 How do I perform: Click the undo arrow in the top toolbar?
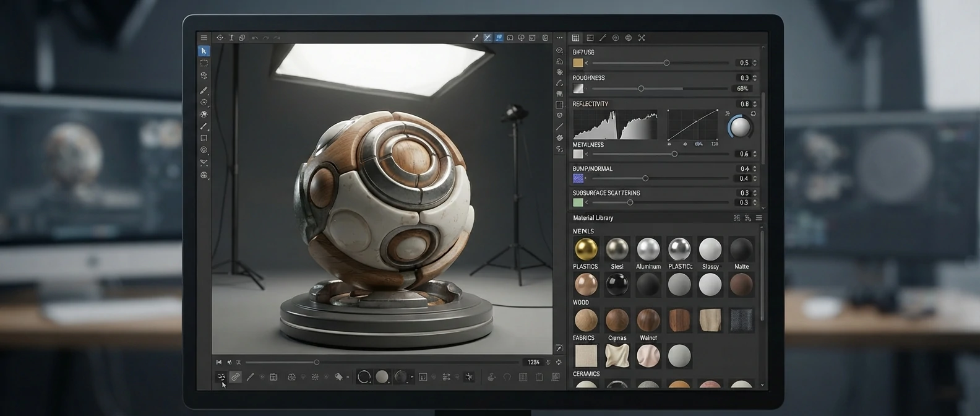pyautogui.click(x=255, y=38)
